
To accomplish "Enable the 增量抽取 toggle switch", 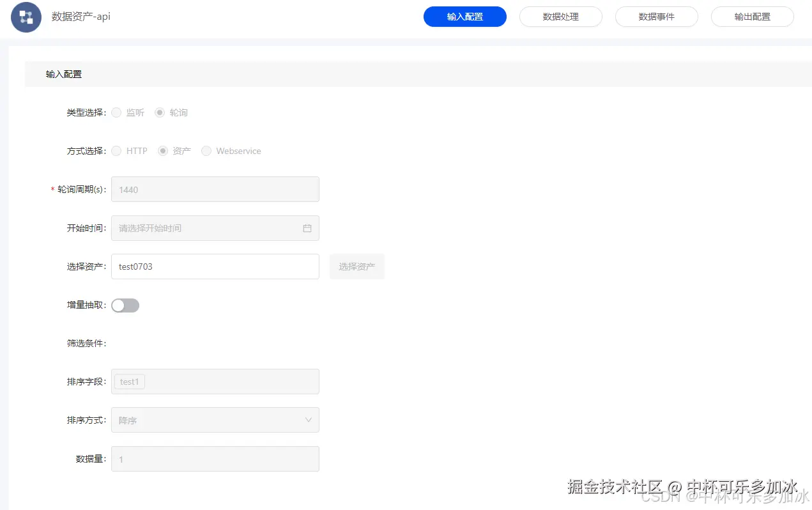I will pos(125,305).
